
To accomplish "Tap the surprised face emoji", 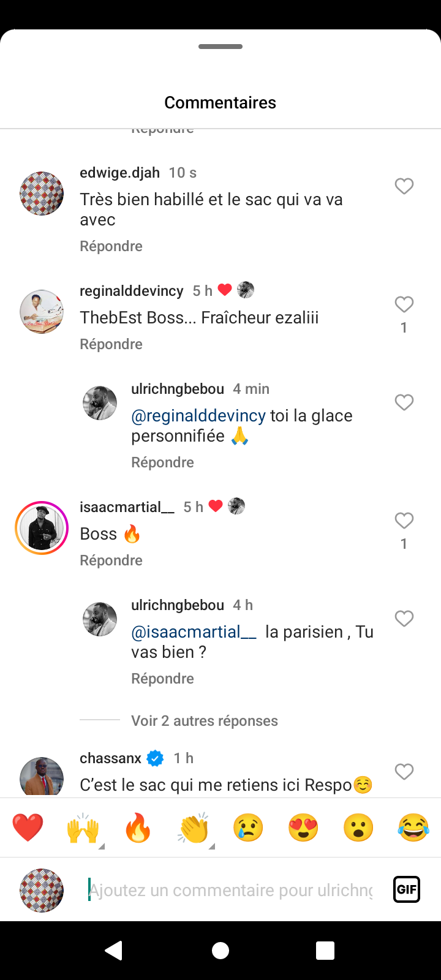I will click(358, 828).
